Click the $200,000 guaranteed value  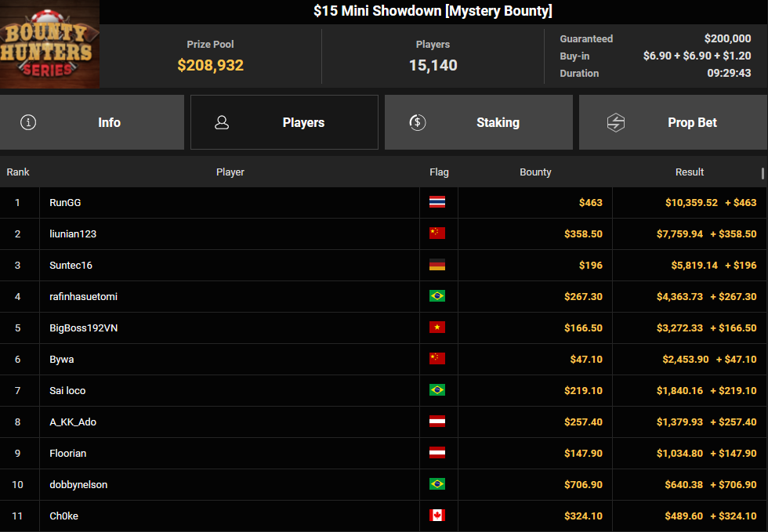727,38
